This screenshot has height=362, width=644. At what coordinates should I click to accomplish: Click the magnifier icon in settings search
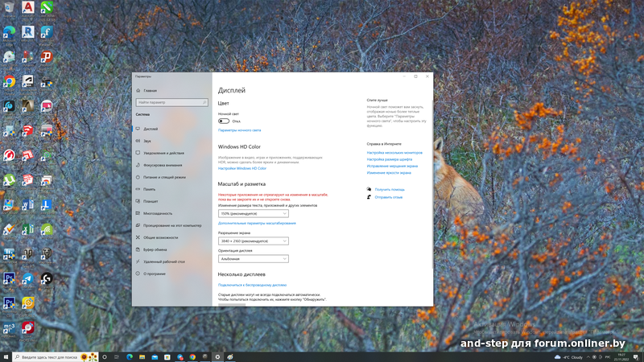coord(204,102)
